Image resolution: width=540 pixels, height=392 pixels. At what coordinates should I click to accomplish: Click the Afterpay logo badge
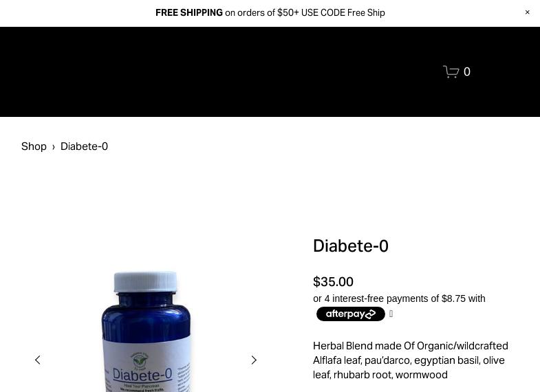(x=351, y=314)
